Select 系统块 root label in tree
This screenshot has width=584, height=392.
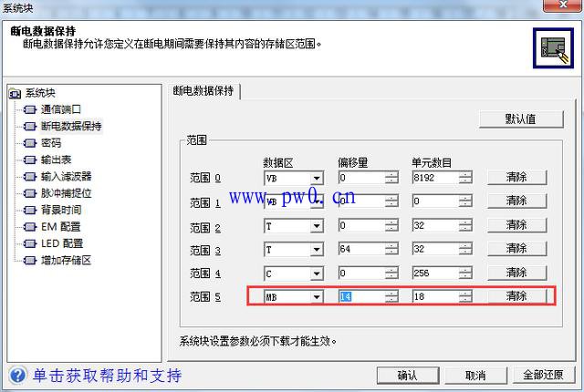(x=40, y=93)
